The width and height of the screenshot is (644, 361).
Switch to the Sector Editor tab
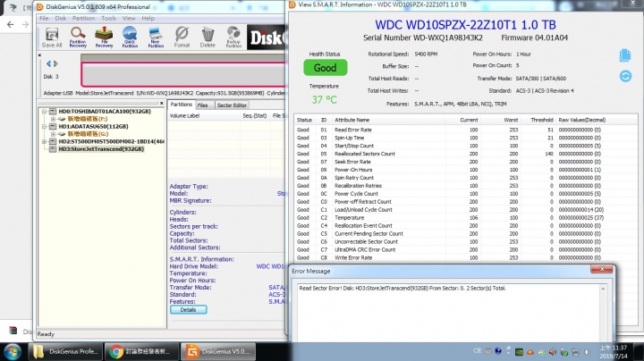click(x=232, y=105)
